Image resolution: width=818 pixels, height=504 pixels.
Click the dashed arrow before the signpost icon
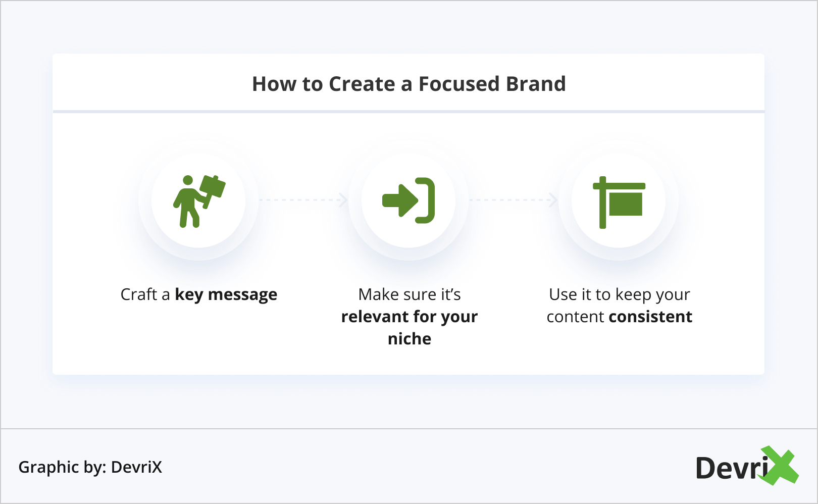click(x=513, y=200)
